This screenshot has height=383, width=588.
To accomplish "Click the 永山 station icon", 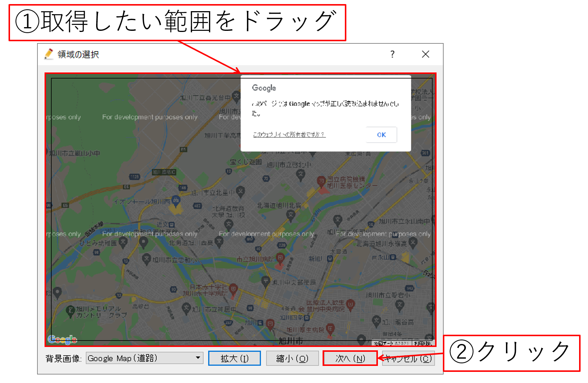I will [393, 257].
